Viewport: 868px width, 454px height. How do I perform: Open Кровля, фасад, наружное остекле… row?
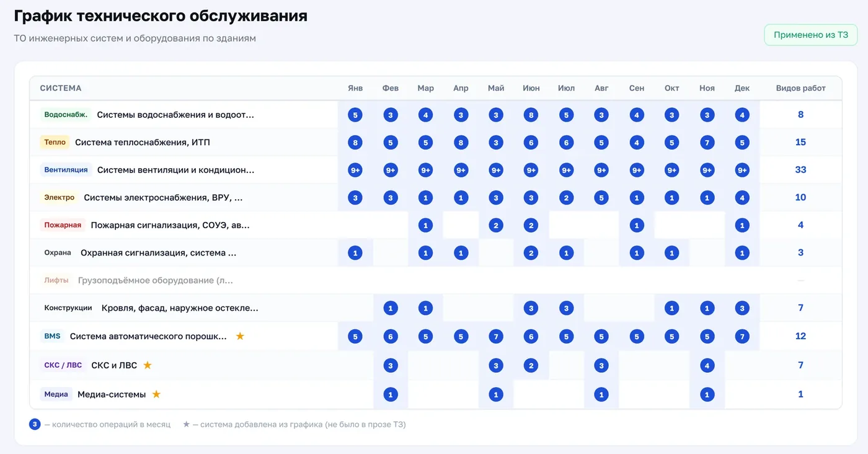click(436, 308)
